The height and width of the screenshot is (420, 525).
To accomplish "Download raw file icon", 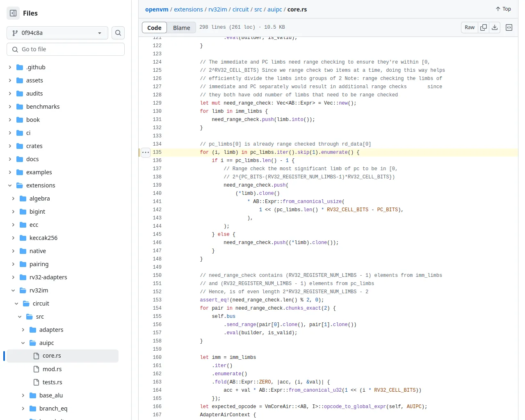I will click(495, 27).
